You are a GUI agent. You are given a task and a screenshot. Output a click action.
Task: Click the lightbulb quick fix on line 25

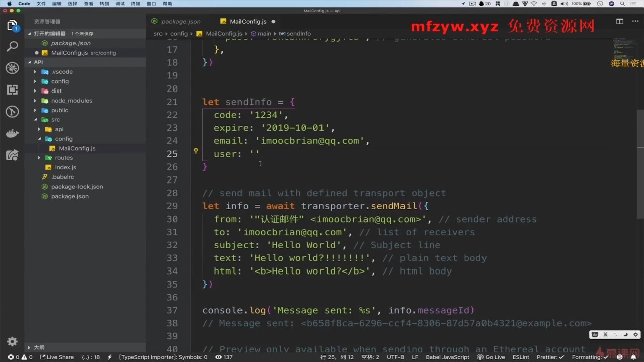click(x=196, y=150)
